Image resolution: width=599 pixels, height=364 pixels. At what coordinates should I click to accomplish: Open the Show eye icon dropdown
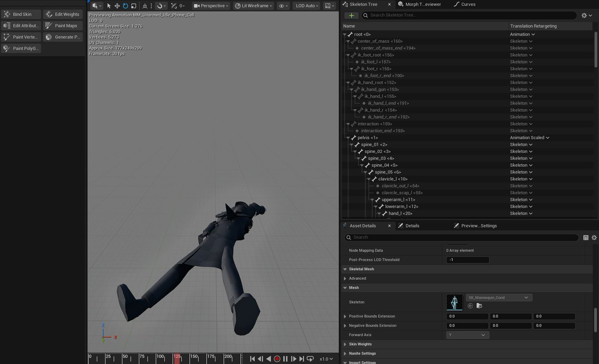(x=284, y=6)
